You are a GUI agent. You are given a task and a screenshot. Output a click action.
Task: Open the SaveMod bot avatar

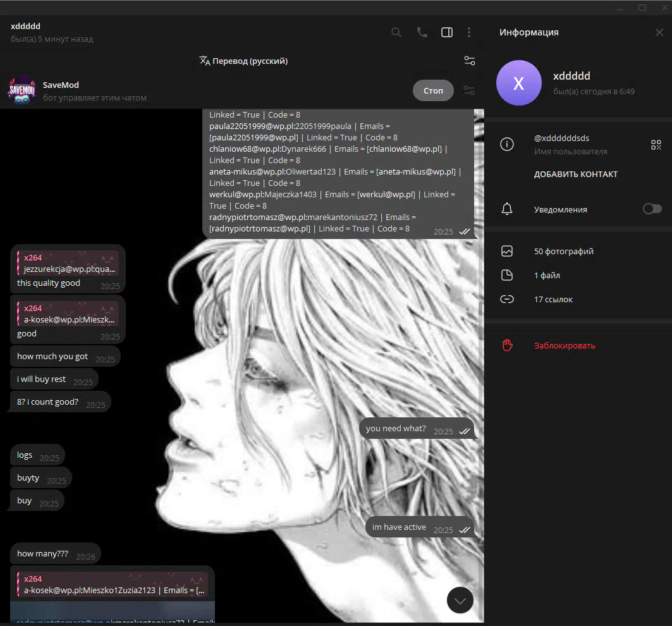coord(22,90)
